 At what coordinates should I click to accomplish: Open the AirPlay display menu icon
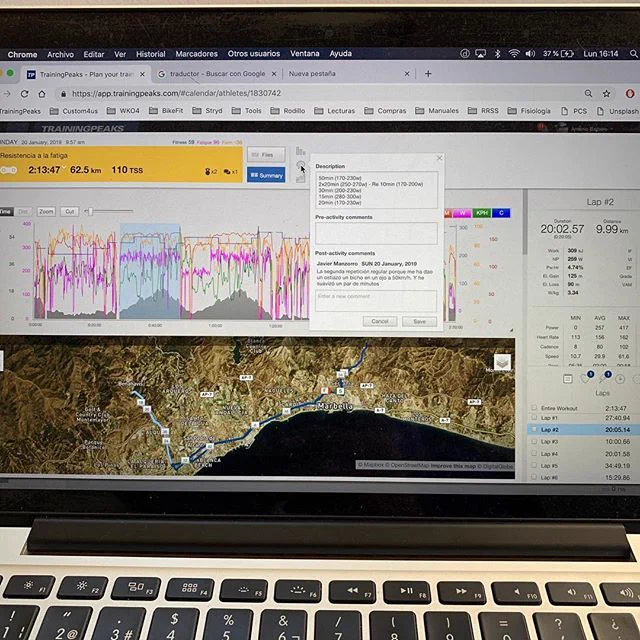tap(480, 53)
